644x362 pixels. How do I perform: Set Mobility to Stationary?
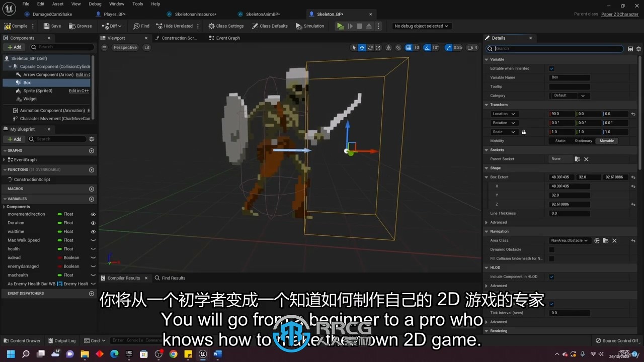(x=583, y=141)
